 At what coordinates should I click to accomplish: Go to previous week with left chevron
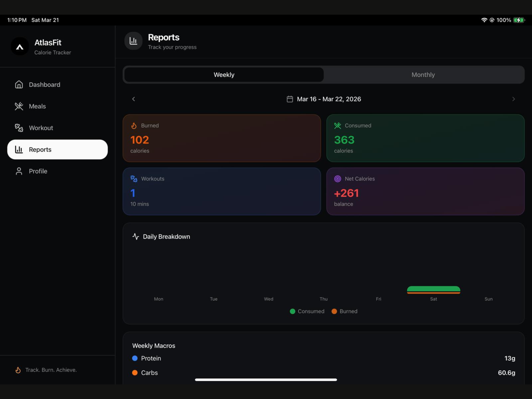133,99
